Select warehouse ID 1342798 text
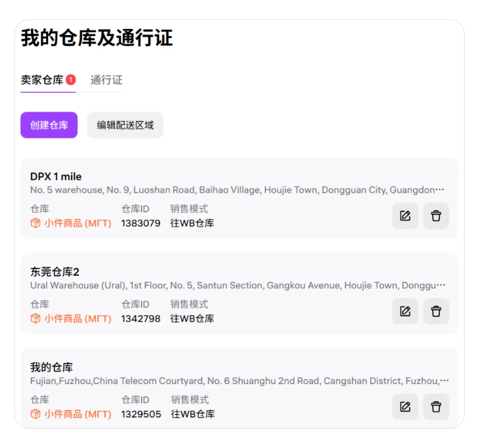 [140, 319]
